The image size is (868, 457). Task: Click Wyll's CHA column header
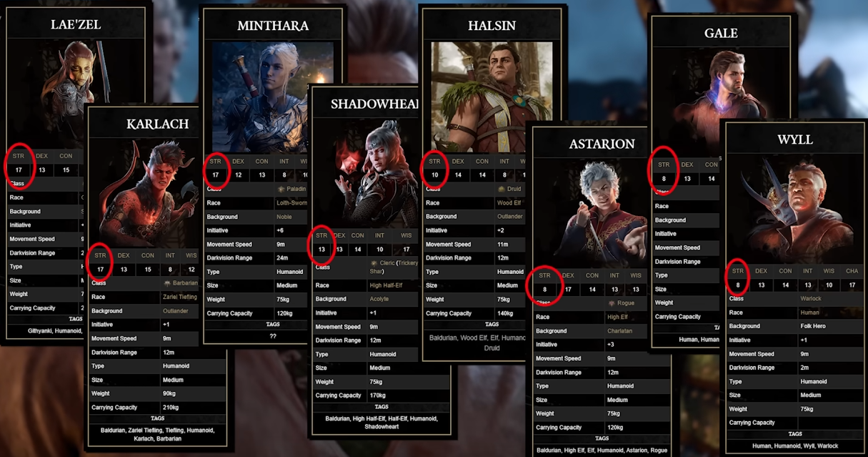(x=851, y=271)
